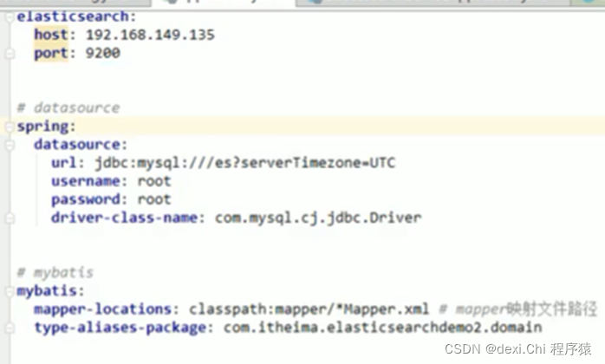The width and height of the screenshot is (605, 364).
Task: Click the com.itheima.elasticsearchdemo2.domain value
Action: pos(382,328)
